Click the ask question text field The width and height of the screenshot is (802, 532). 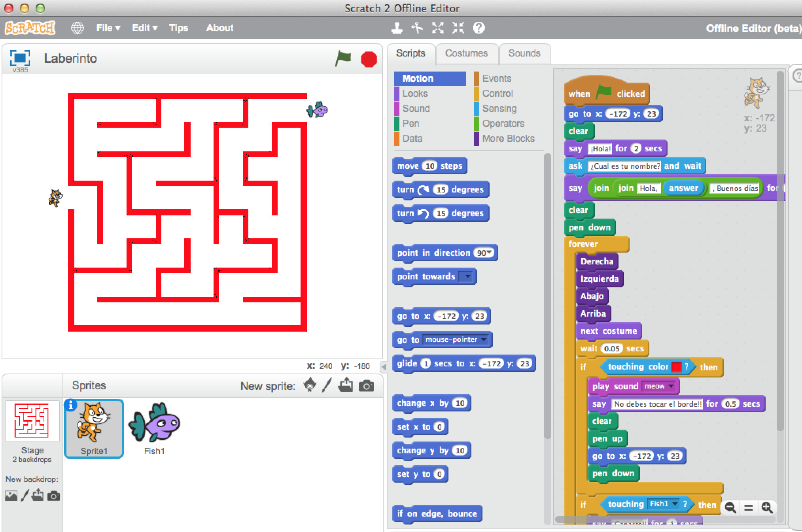click(625, 166)
